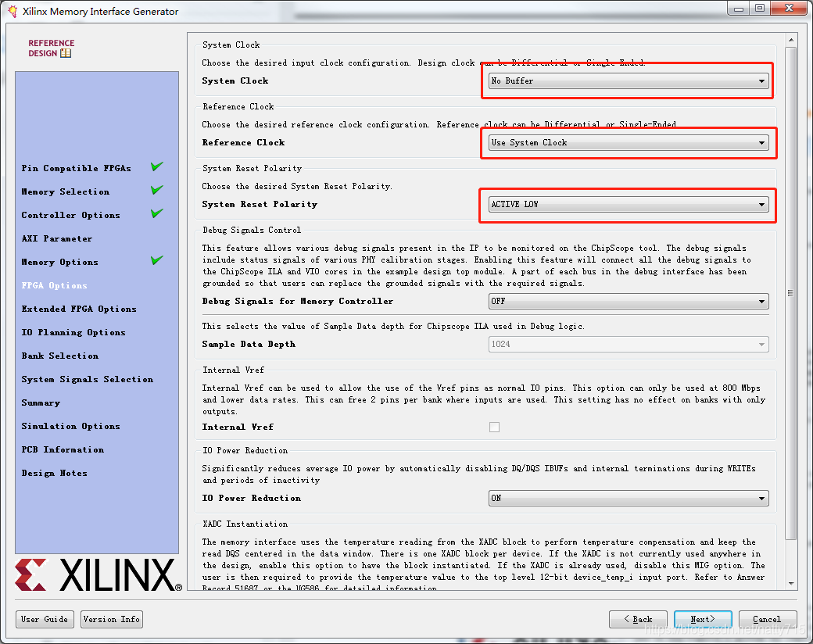The width and height of the screenshot is (813, 644).
Task: Select IO Planning Options step
Action: pos(73,332)
